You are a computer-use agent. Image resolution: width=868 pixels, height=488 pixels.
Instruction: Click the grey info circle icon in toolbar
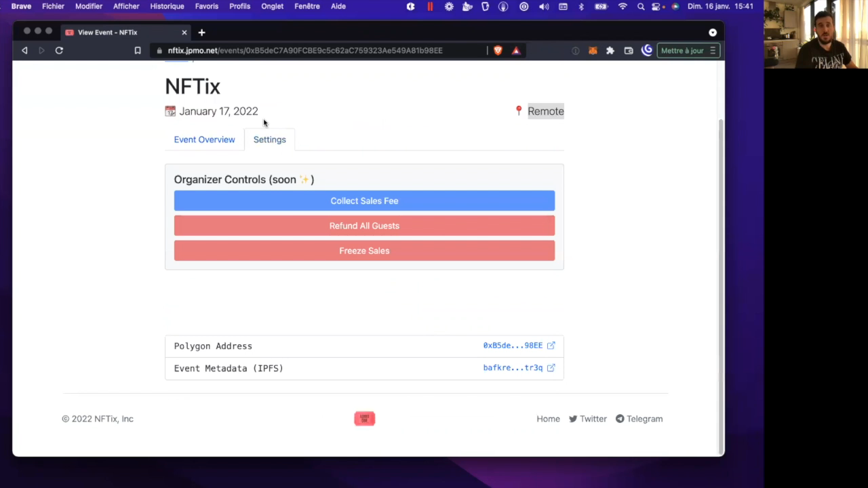[x=576, y=50]
